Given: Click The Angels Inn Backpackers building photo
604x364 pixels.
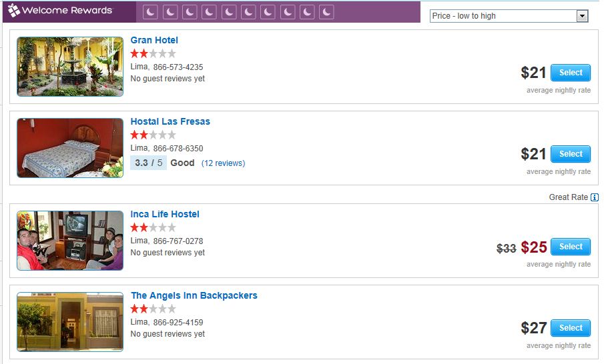Looking at the screenshot, I should pyautogui.click(x=70, y=322).
